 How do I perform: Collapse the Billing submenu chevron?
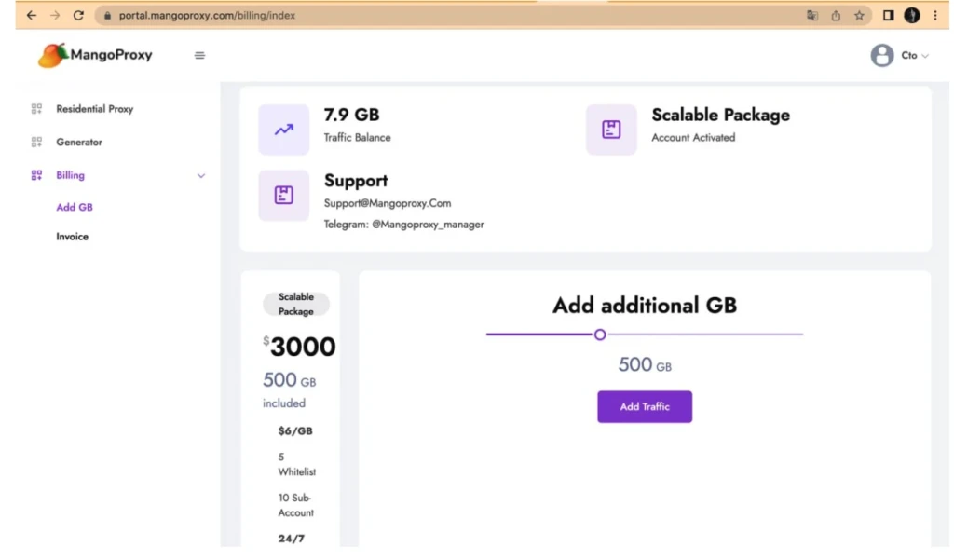click(201, 176)
